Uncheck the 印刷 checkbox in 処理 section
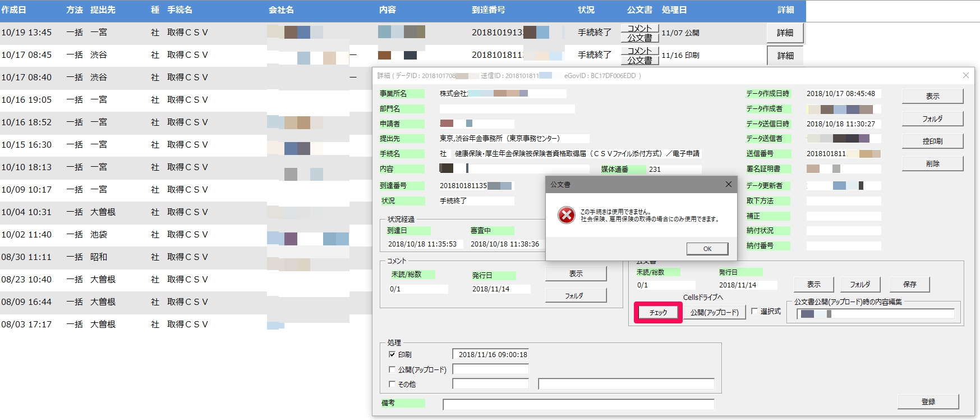Image resolution: width=980 pixels, height=420 pixels. [x=392, y=354]
